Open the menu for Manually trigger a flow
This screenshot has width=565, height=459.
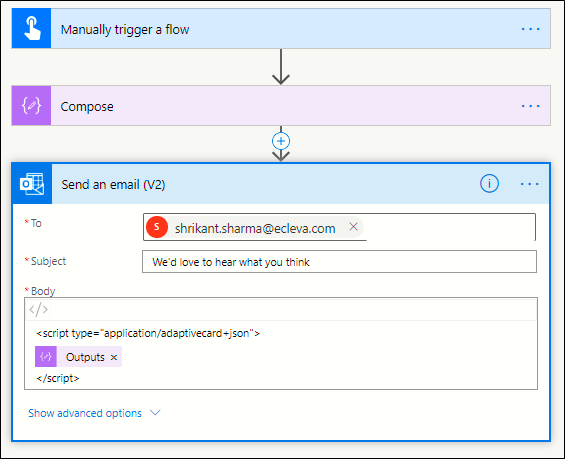(x=530, y=29)
